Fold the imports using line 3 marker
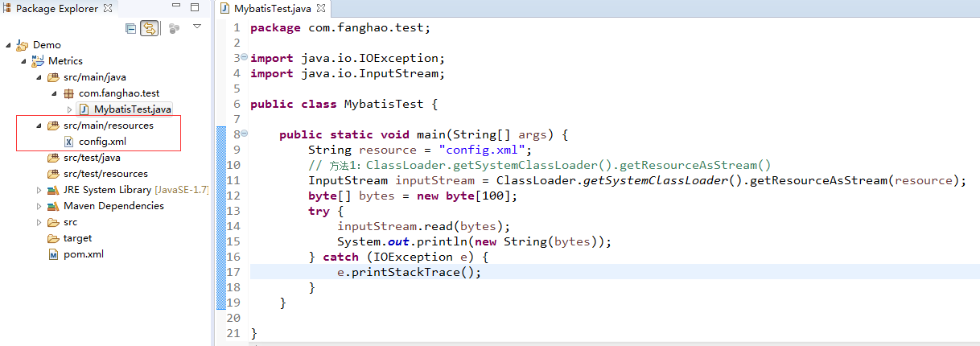The width and height of the screenshot is (980, 346). (245, 58)
